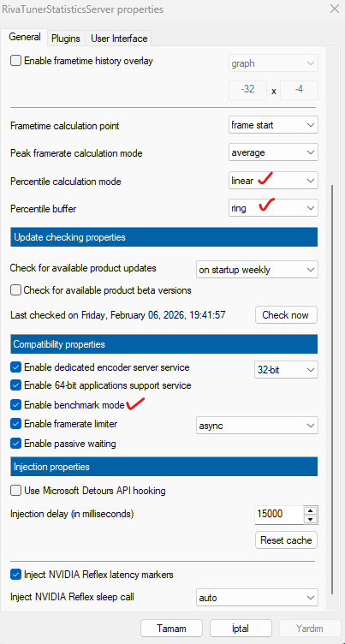Open Frametime calculation point dropdown
Viewport: 345px width, 644px height.
click(x=273, y=125)
